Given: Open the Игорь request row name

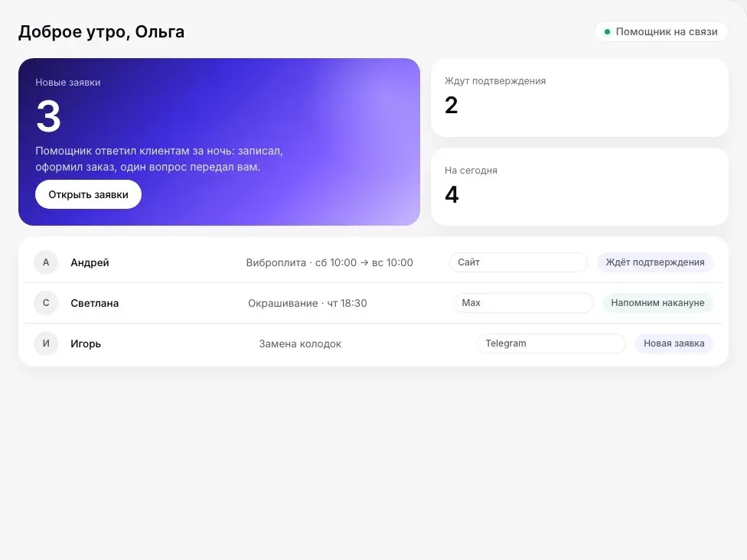Looking at the screenshot, I should point(86,343).
